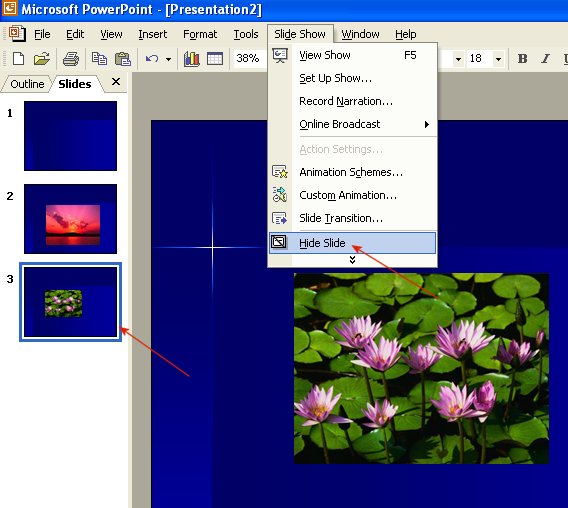This screenshot has height=508, width=568.
Task: Click the Open folder icon
Action: pyautogui.click(x=42, y=58)
